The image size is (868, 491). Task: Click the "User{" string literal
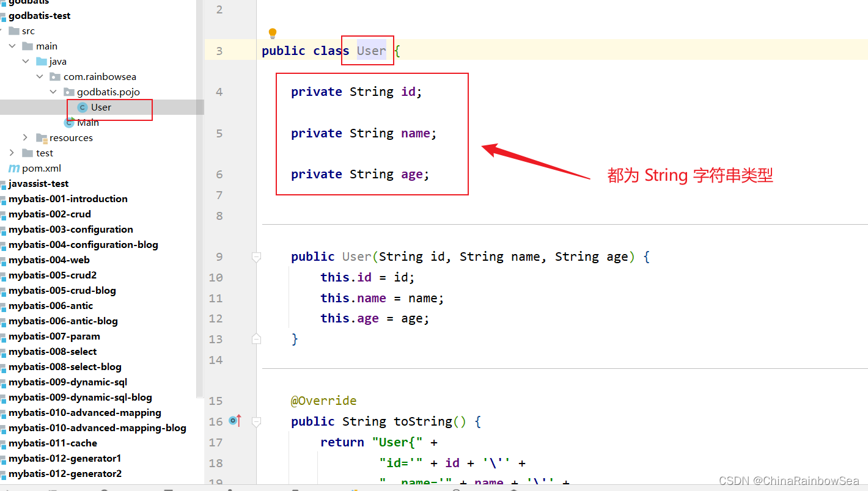pos(397,442)
